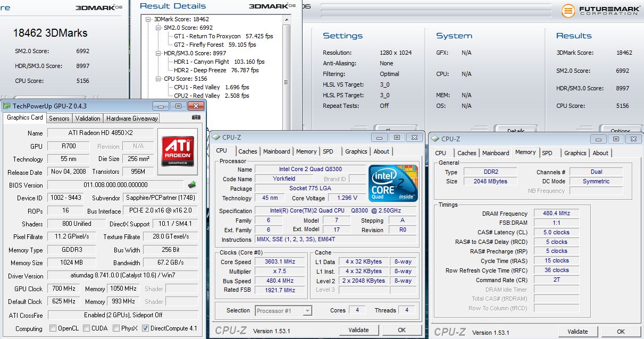
Task: Click the Memory Size value 2048 MBytes
Action: tap(490, 181)
